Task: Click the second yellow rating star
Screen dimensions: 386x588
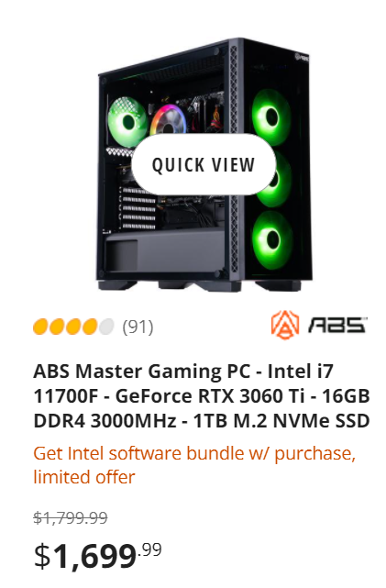Action: click(57, 327)
